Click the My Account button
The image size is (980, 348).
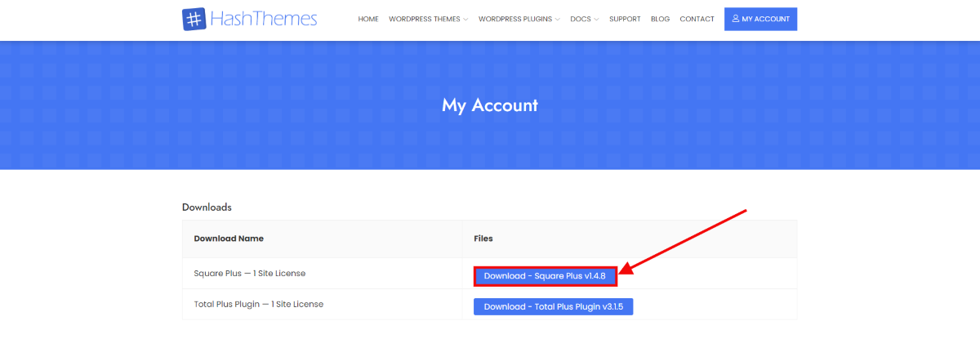(760, 19)
